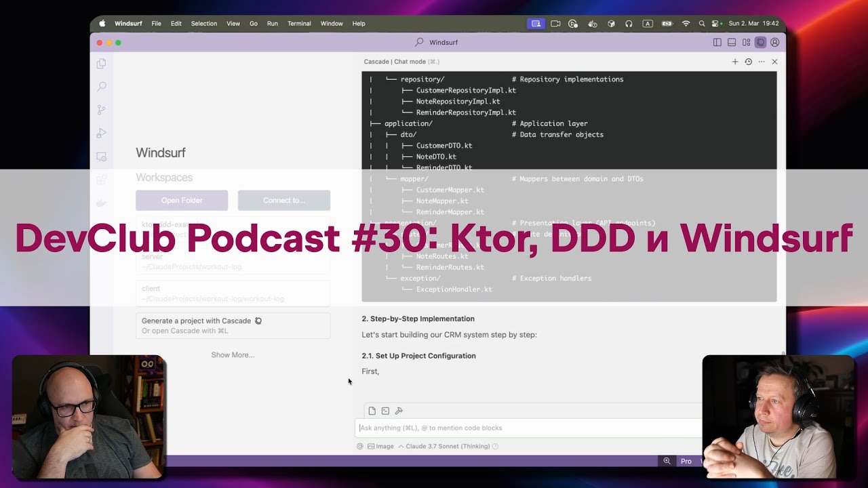Toggle the bottom panel layout icon
The image size is (868, 488).
pos(732,42)
